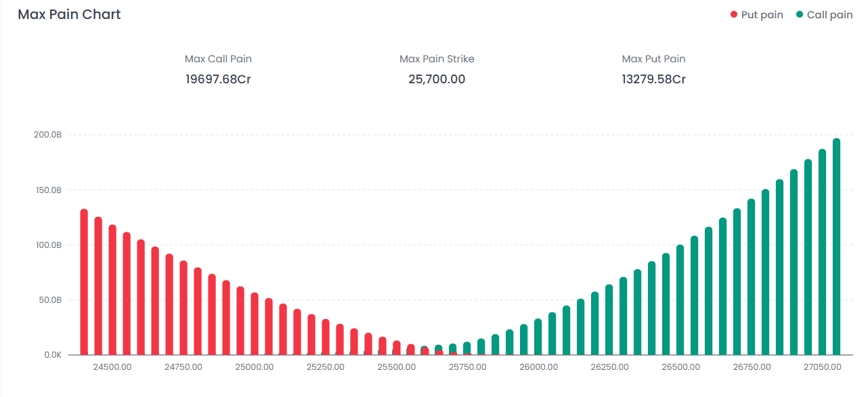Select the red bar above 25000.00

pos(255,324)
